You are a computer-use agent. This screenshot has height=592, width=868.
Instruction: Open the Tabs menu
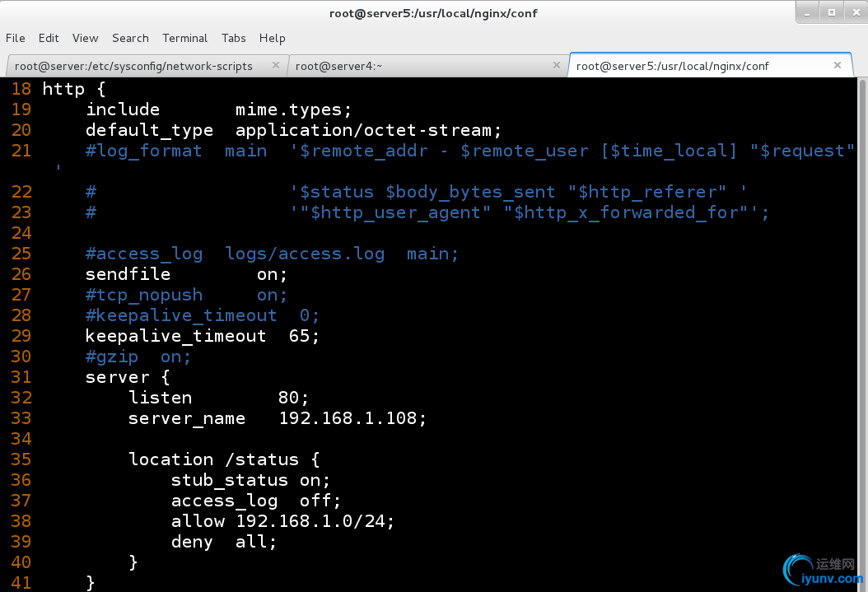(233, 38)
